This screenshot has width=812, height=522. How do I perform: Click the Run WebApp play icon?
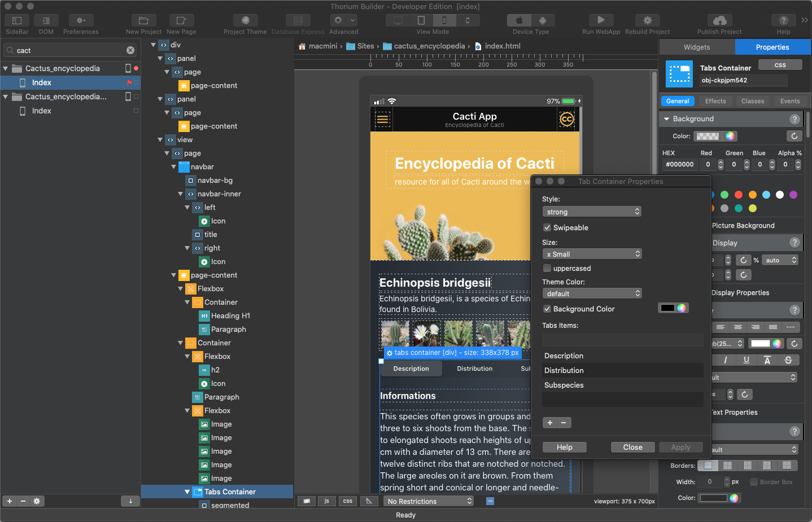tap(601, 20)
